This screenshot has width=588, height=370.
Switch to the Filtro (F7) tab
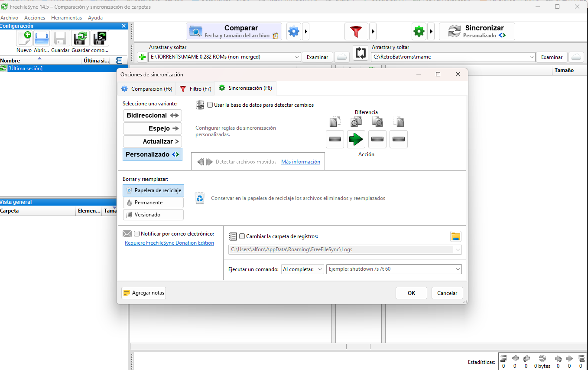[195, 88]
